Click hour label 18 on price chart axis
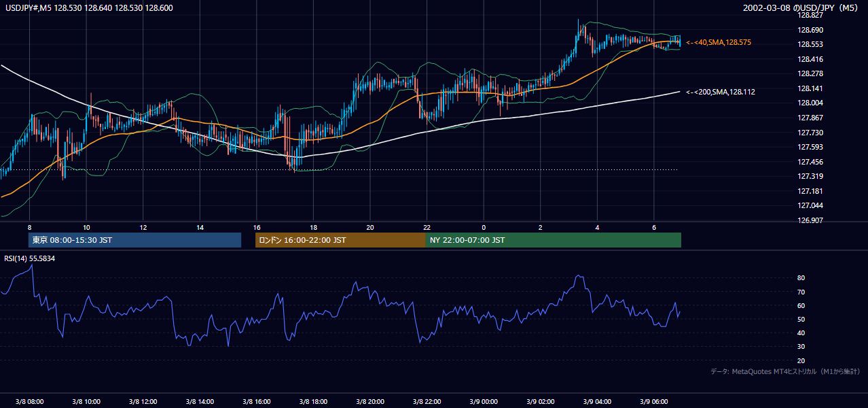Viewport: 868px width, 408px height. pos(313,227)
